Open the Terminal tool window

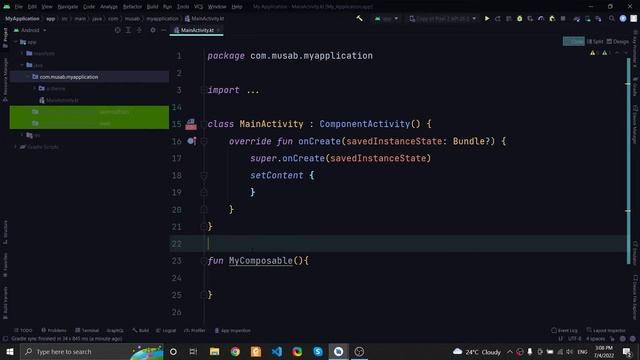pyautogui.click(x=87, y=330)
